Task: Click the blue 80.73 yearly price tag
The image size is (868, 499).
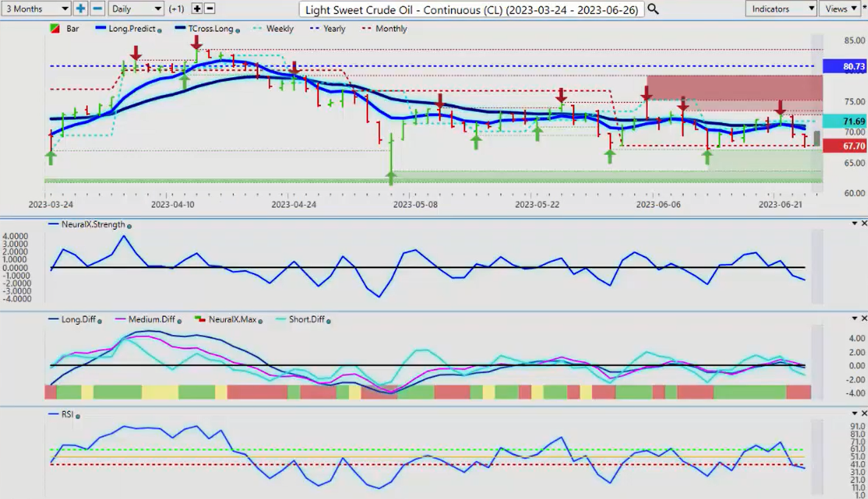Action: 844,66
